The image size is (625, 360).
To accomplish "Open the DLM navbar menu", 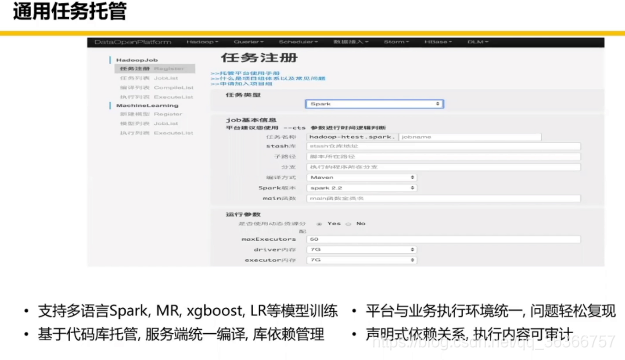I will pos(478,42).
